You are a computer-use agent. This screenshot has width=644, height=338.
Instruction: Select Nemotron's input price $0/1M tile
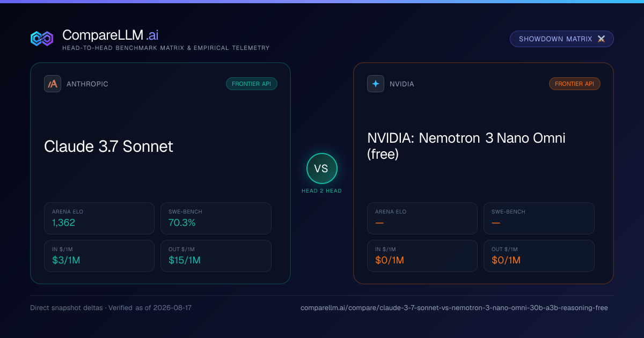point(422,256)
